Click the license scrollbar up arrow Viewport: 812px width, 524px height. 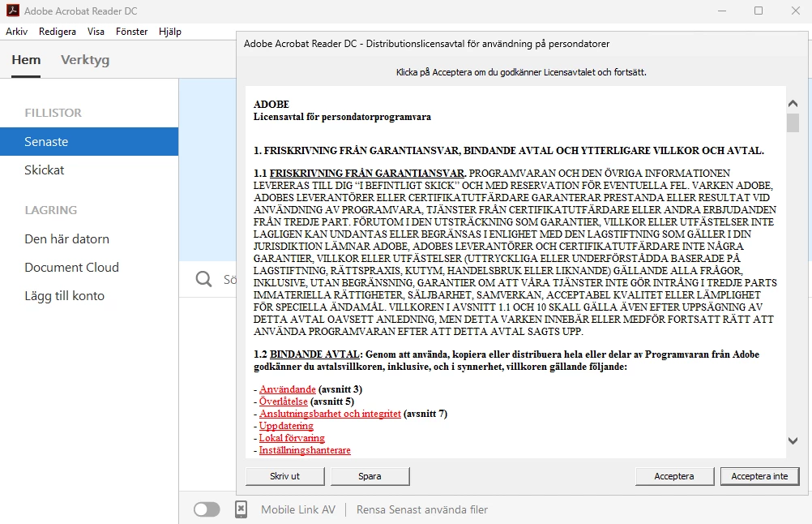pos(793,104)
